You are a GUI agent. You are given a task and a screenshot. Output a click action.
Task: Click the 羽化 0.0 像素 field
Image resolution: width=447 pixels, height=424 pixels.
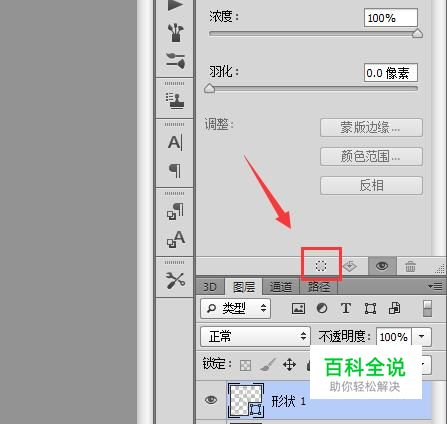pos(391,73)
